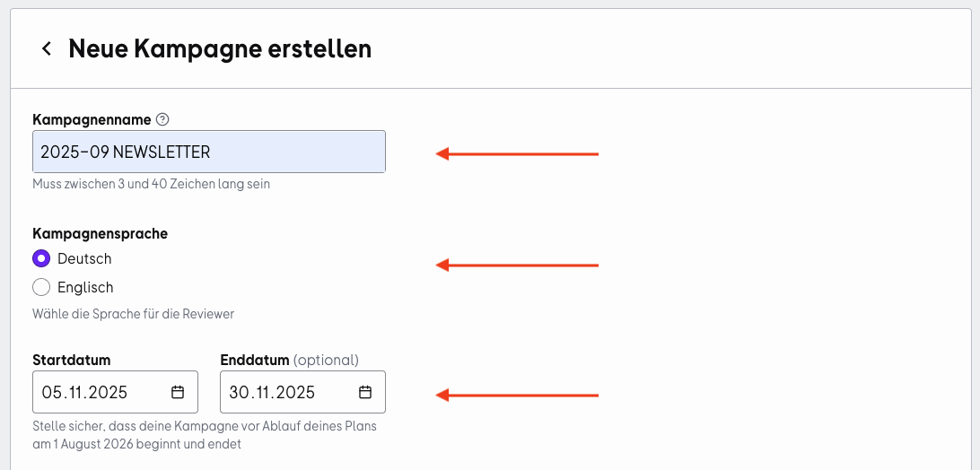980x470 pixels.
Task: Click the Kampagnenname field label
Action: 92,119
